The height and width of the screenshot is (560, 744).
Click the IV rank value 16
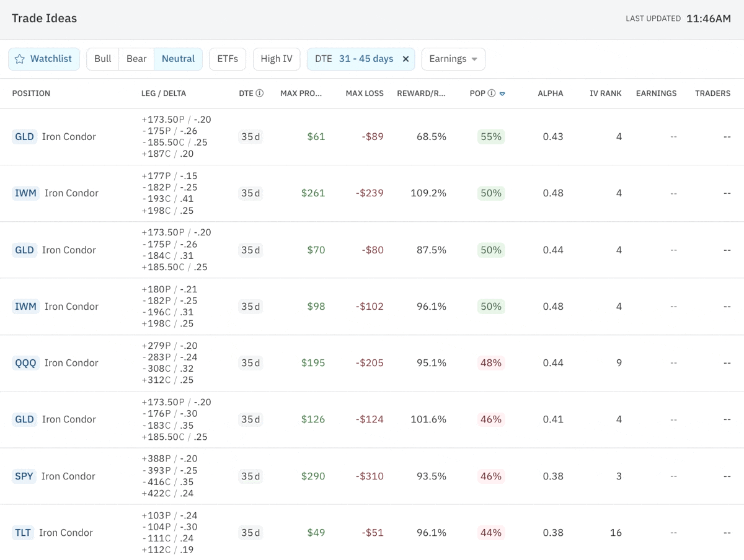tap(616, 533)
